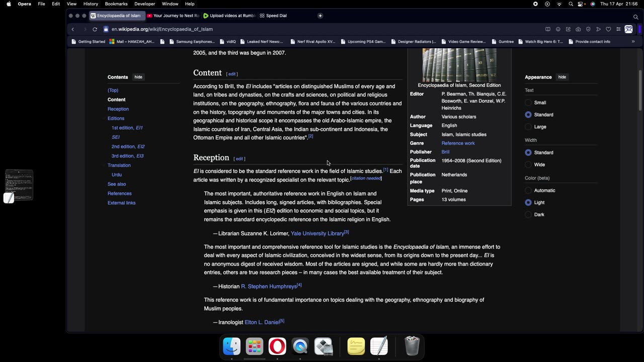This screenshot has width=644, height=362.
Task: Click the site security padlock icon
Action: [x=106, y=29]
